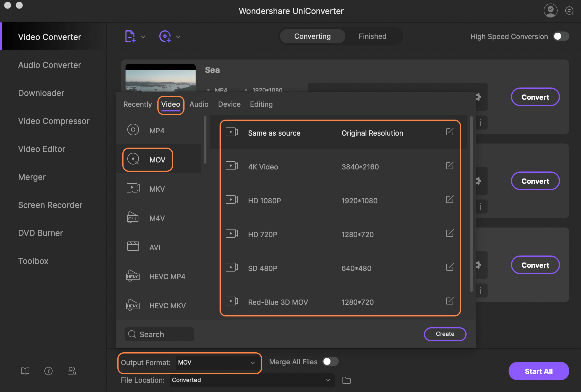Select the Video format tab
Screen dimensions: 581x392
(x=170, y=104)
